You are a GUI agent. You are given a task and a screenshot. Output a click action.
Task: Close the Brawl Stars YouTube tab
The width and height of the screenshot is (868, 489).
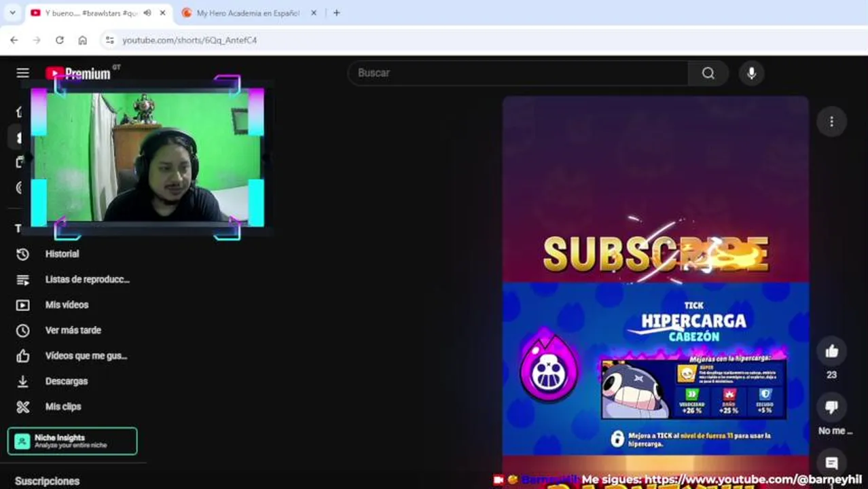pos(163,13)
